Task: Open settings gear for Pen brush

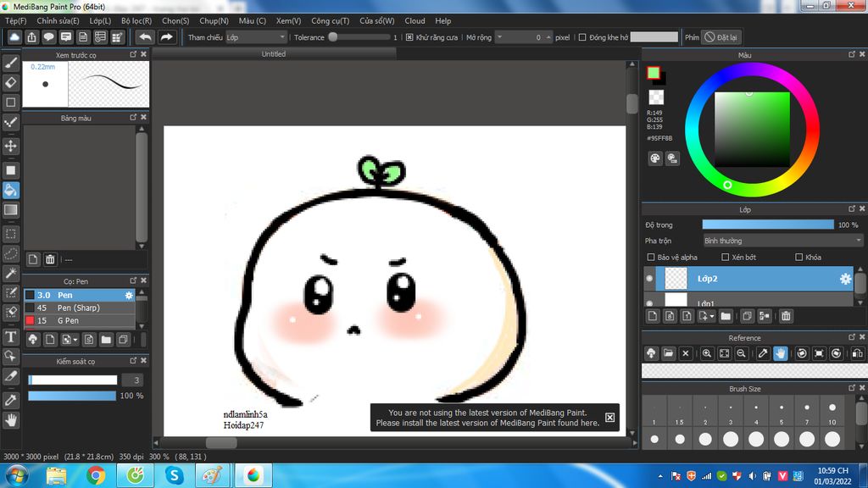Action: (x=129, y=296)
